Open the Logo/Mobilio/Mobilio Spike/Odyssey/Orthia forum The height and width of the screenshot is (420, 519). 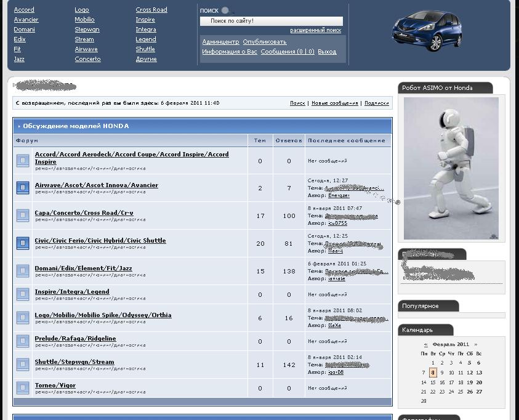click(103, 315)
